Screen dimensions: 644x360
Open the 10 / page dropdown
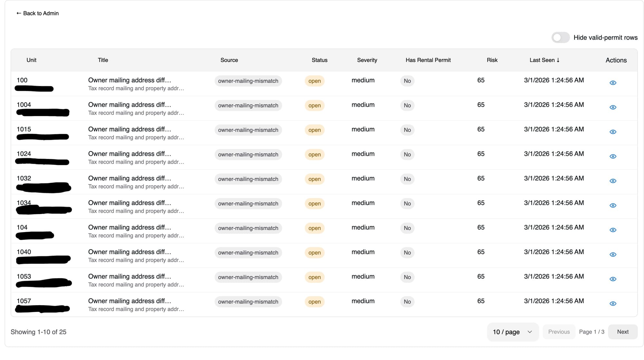click(x=512, y=332)
